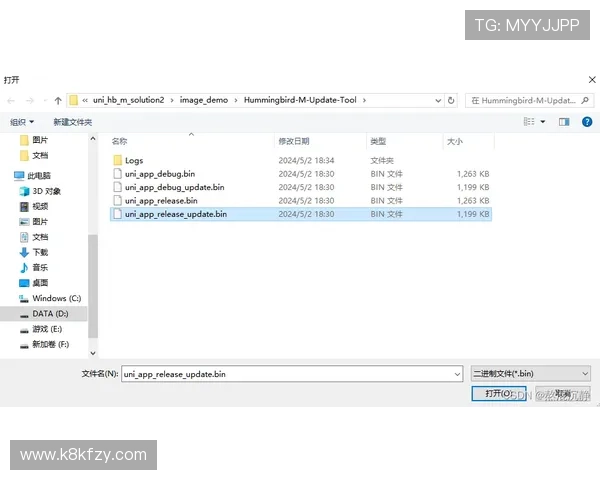Click 新建文件夹 in the toolbar
Image resolution: width=600 pixels, height=480 pixels.
(72, 122)
